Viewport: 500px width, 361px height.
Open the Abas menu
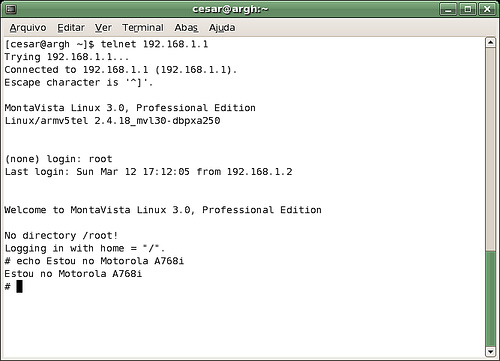coord(186,28)
